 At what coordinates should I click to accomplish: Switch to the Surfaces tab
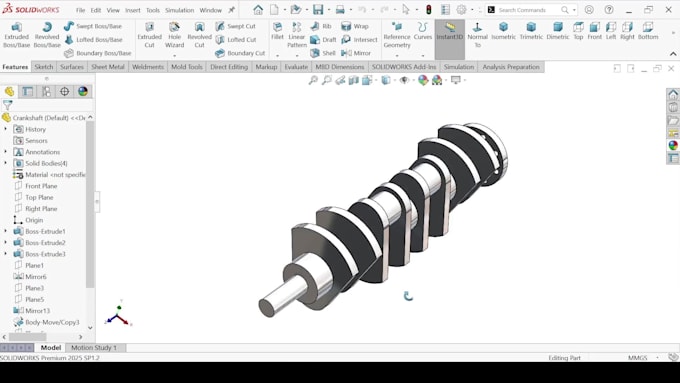coord(72,67)
